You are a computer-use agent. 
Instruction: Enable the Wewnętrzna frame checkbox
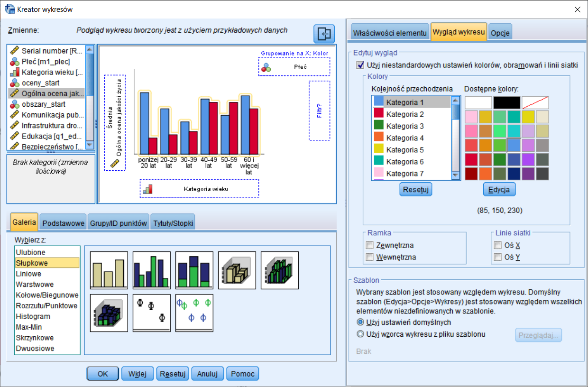370,257
